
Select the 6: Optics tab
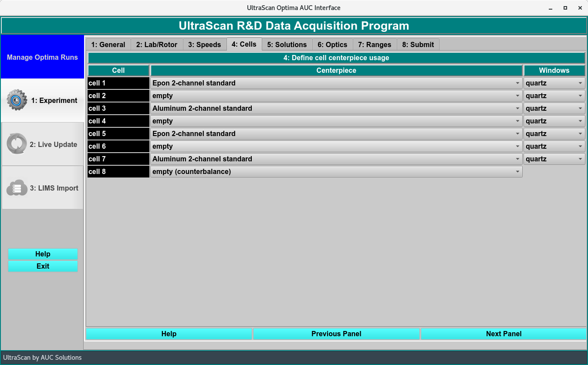332,44
